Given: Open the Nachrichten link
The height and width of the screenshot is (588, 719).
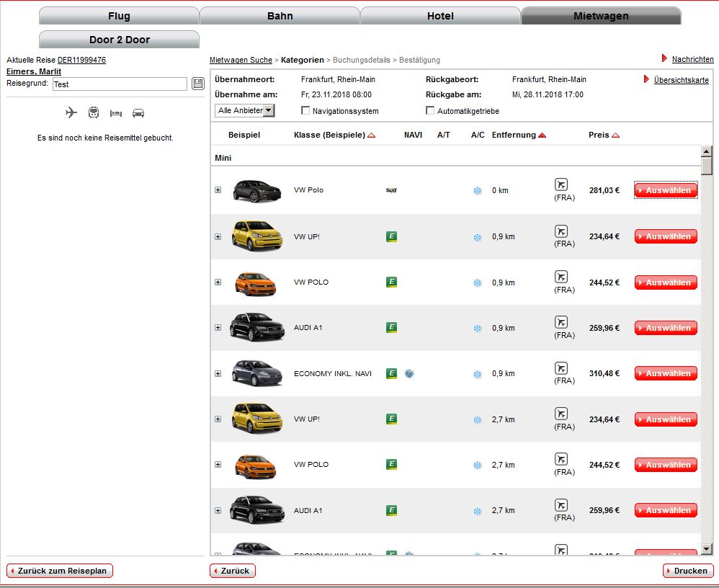Looking at the screenshot, I should click(x=692, y=59).
